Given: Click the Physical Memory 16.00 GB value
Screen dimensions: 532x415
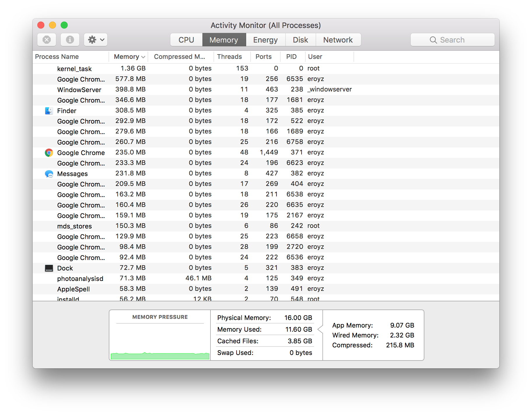Looking at the screenshot, I should point(298,318).
